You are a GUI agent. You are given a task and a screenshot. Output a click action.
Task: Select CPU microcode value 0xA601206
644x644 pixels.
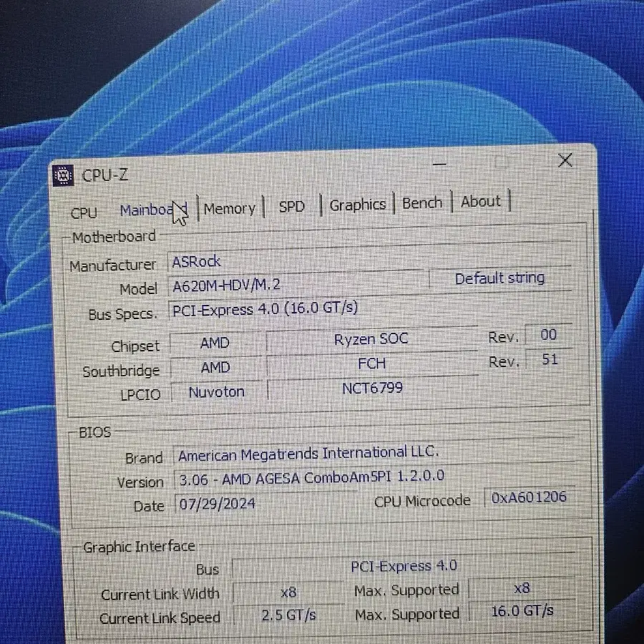pyautogui.click(x=529, y=497)
